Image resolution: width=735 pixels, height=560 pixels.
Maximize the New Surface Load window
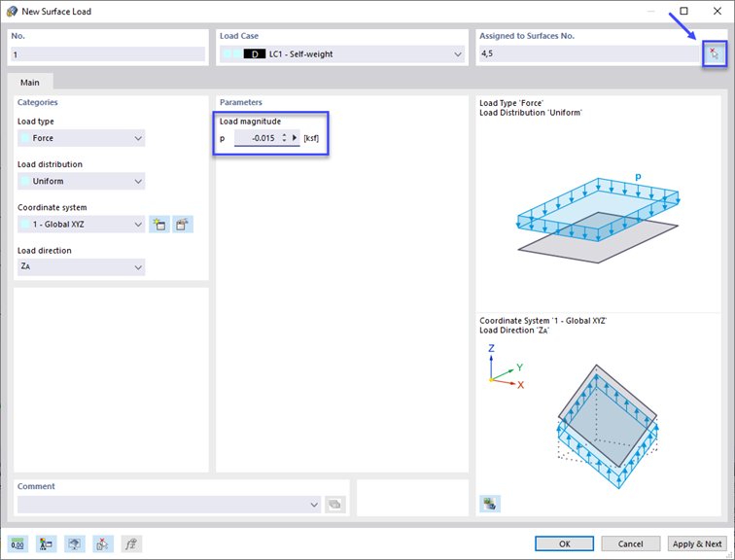[x=683, y=11]
